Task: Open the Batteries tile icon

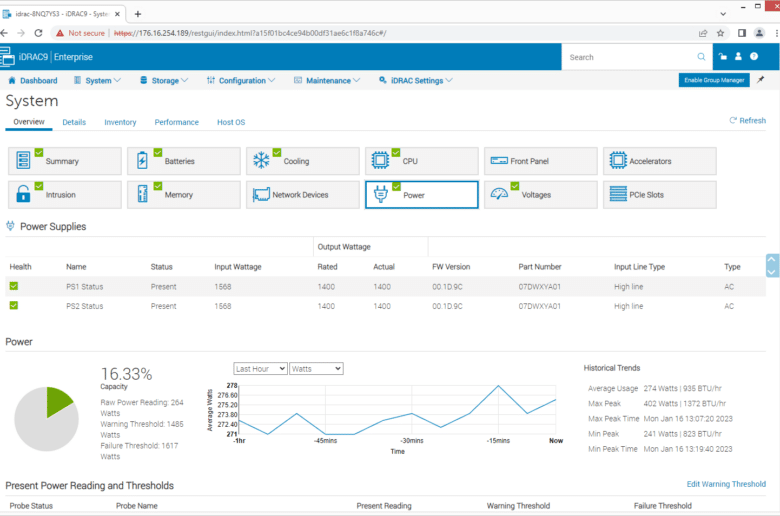Action: 142,160
